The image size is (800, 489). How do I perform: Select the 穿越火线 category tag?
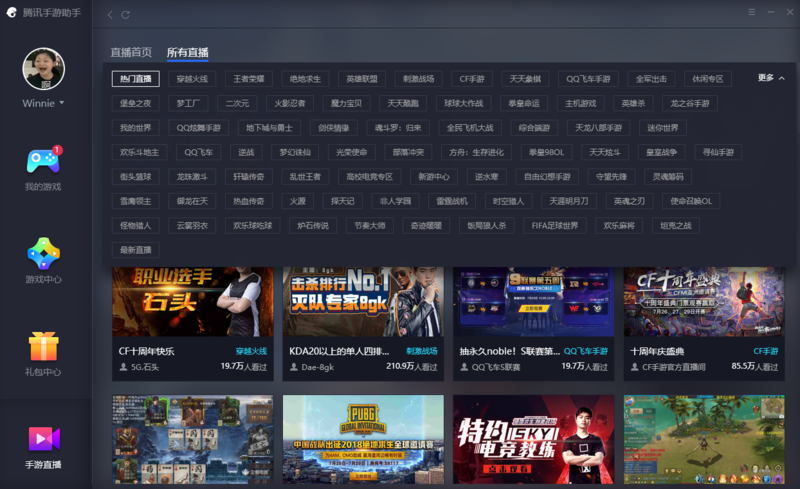coord(192,79)
